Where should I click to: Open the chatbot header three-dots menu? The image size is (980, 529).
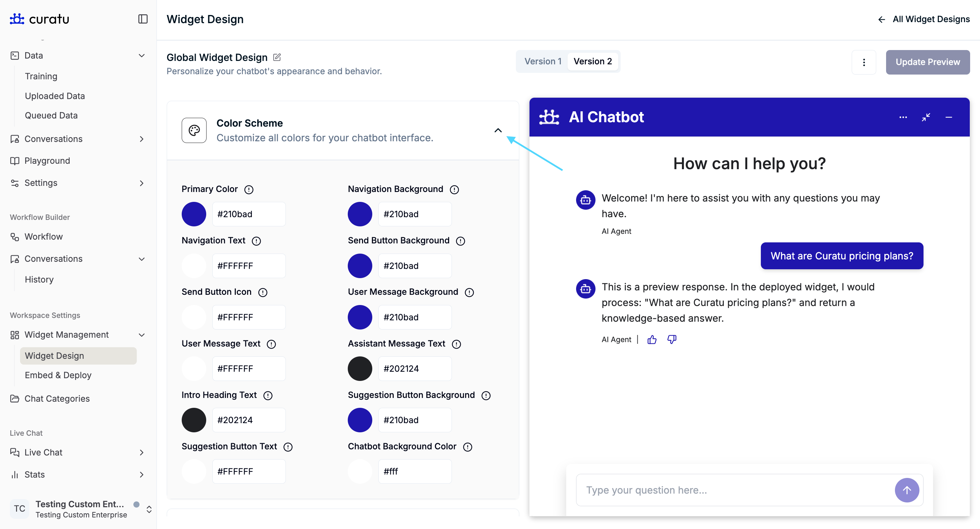click(x=903, y=117)
